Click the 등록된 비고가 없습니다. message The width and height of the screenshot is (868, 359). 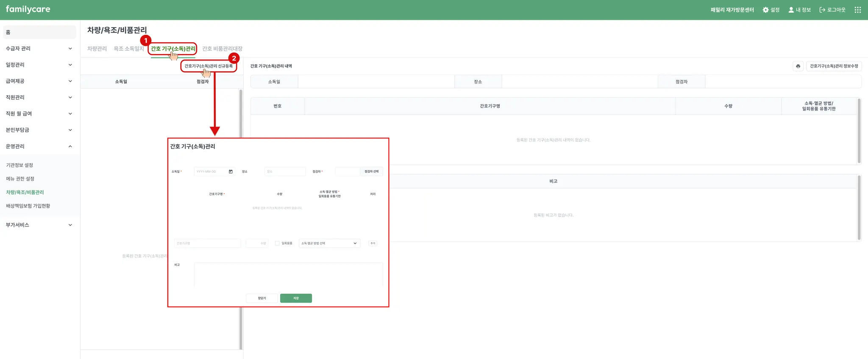pyautogui.click(x=554, y=215)
